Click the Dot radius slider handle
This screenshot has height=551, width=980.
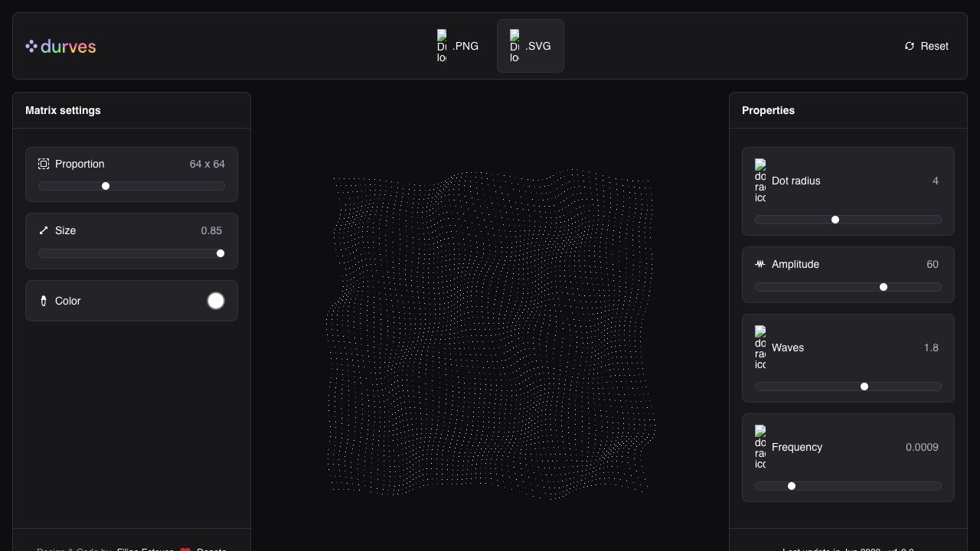tap(835, 220)
